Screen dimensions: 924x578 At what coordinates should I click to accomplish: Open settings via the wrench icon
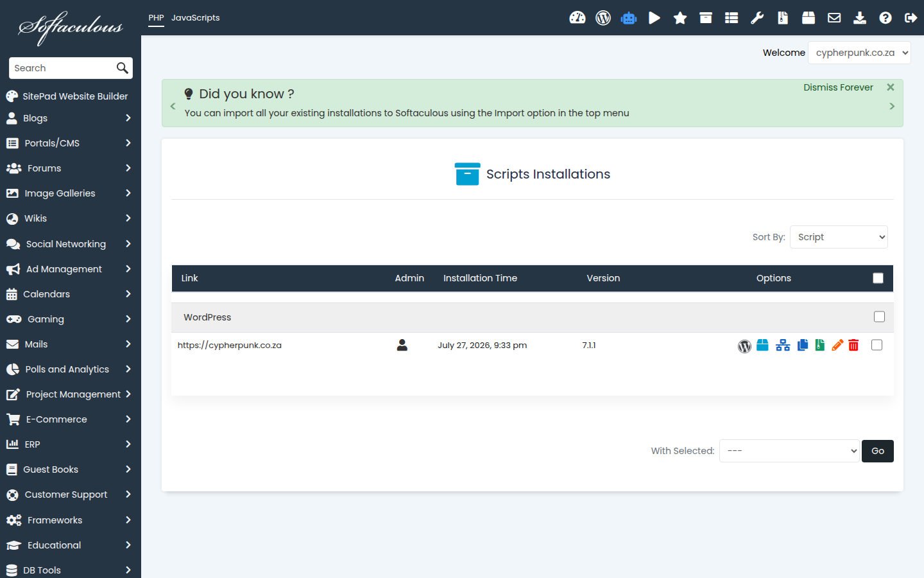coord(757,18)
